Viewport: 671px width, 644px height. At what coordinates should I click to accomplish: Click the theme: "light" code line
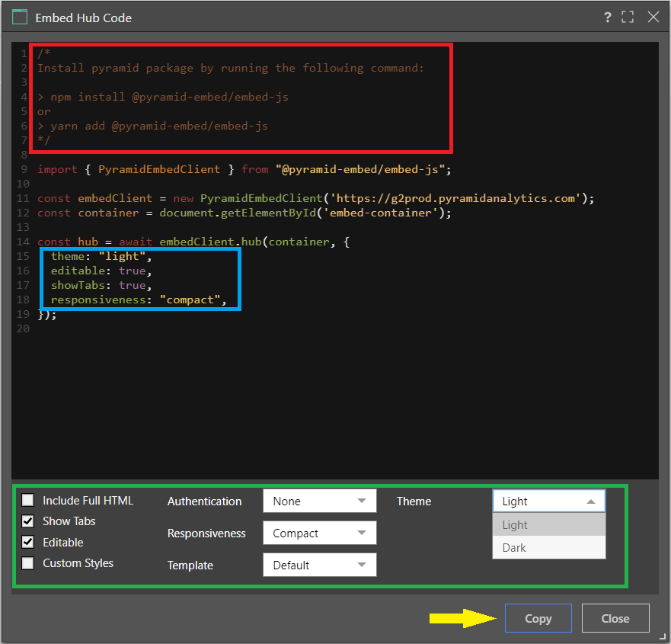(101, 257)
